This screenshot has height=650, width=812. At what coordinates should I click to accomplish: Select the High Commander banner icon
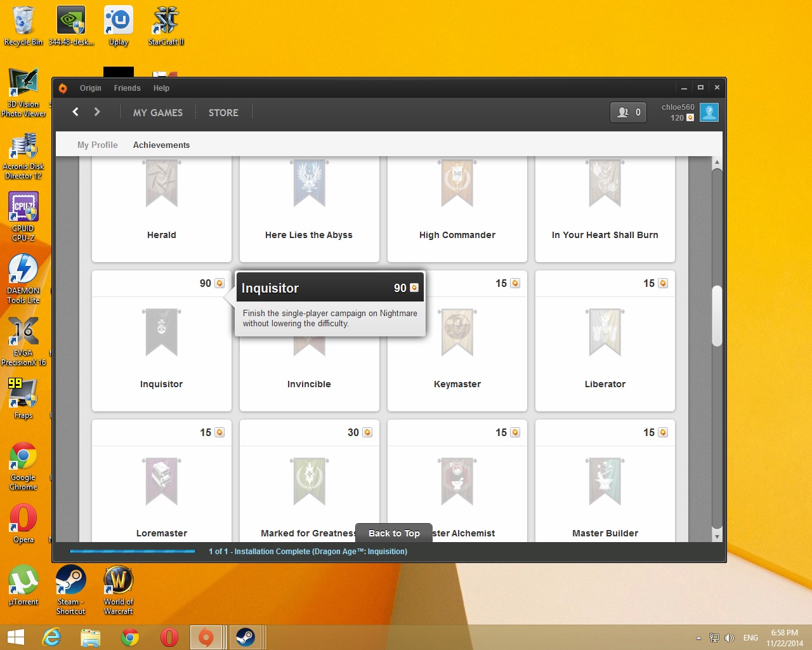pyautogui.click(x=457, y=183)
